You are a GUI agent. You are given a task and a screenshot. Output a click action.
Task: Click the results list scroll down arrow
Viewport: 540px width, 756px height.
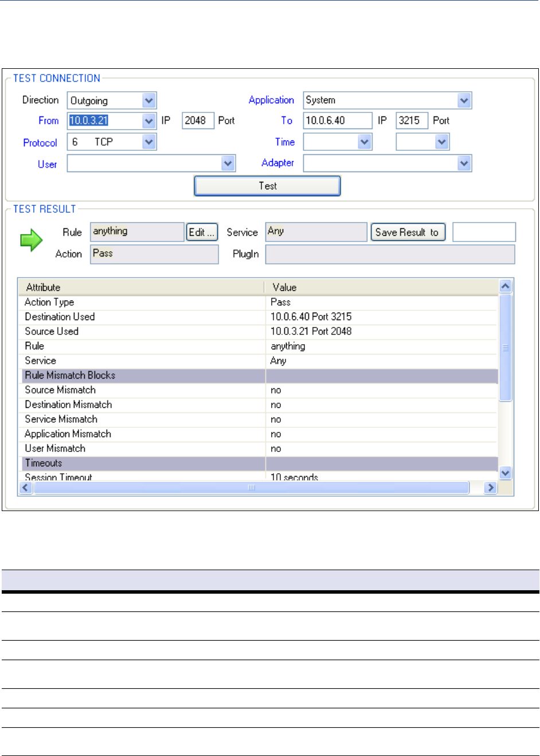505,473
